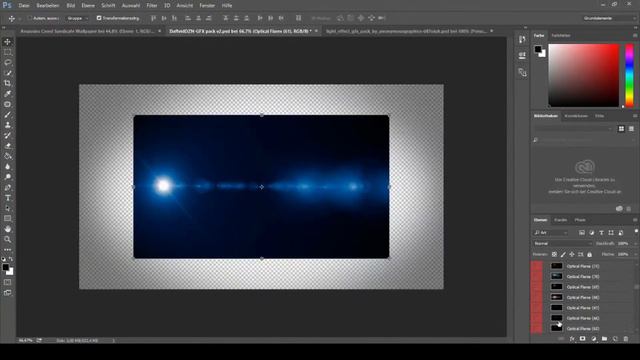Select the Lasso tool
The height and width of the screenshot is (360, 640).
tap(7, 62)
